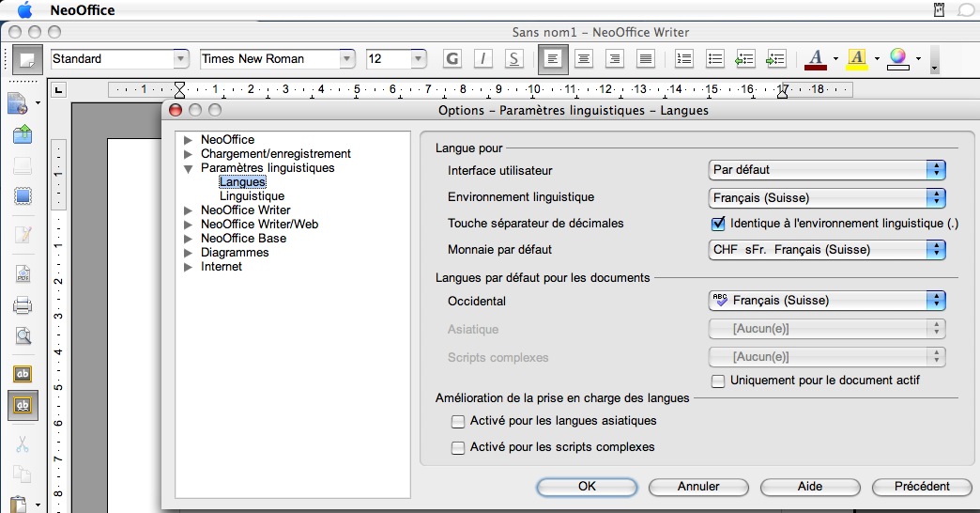Enable Activé pour les scripts complexes
The height and width of the screenshot is (513, 980).
[x=458, y=448]
